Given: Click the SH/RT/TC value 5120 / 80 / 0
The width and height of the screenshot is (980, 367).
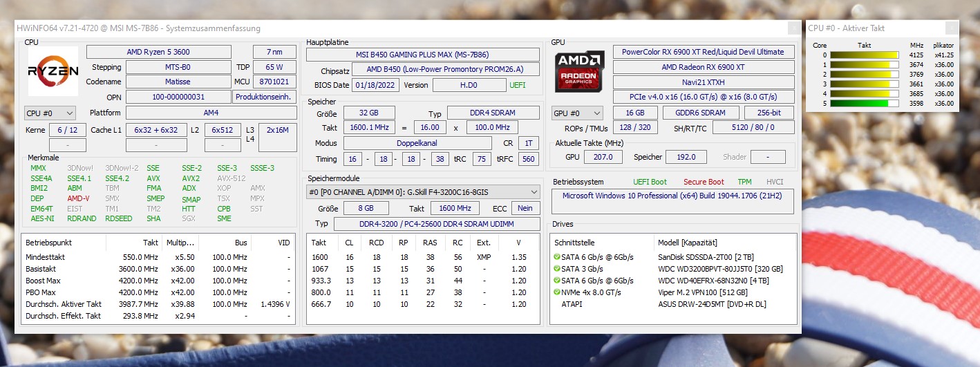Looking at the screenshot, I should pos(753,128).
